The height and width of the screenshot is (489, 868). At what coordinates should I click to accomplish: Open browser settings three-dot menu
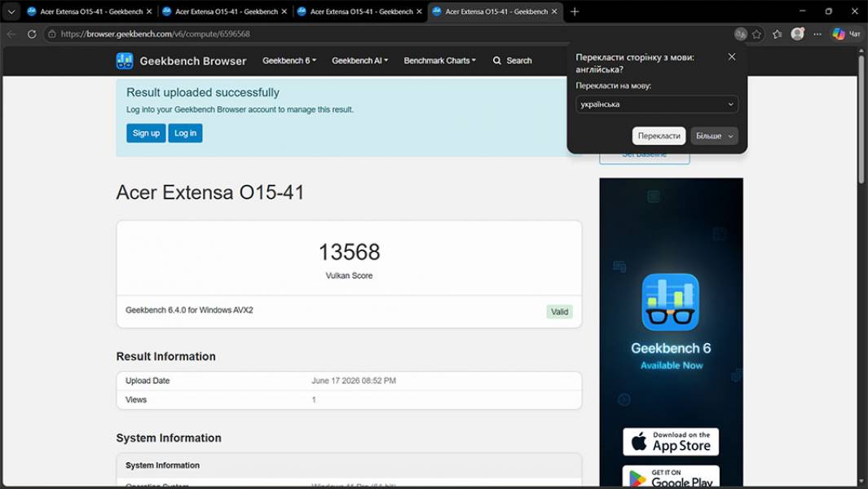[817, 34]
